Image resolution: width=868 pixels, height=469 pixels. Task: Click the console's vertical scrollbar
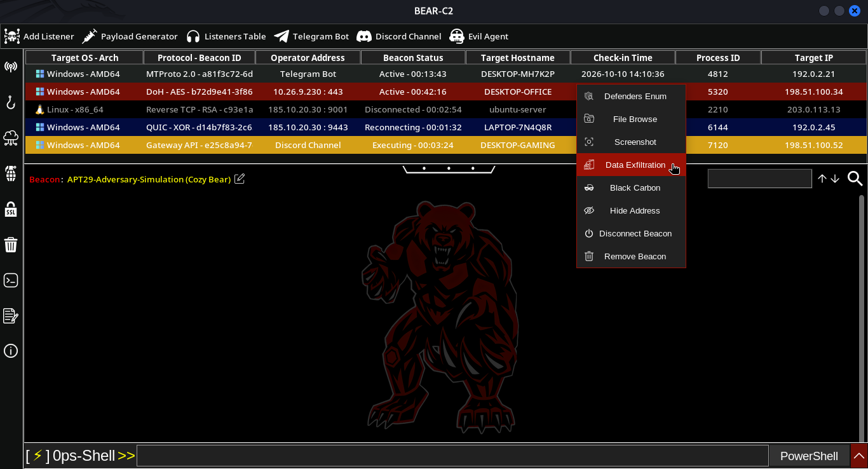click(862, 318)
